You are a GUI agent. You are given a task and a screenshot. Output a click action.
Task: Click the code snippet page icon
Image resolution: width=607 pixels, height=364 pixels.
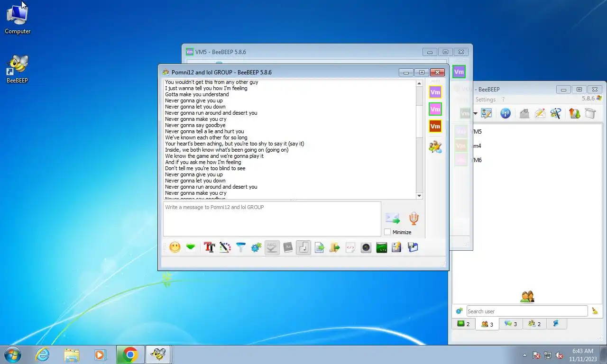tap(350, 247)
